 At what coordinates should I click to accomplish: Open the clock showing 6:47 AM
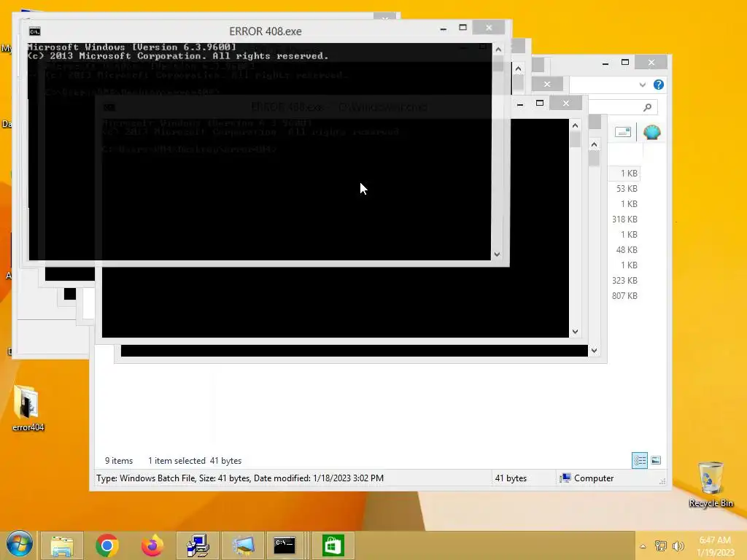pyautogui.click(x=715, y=546)
